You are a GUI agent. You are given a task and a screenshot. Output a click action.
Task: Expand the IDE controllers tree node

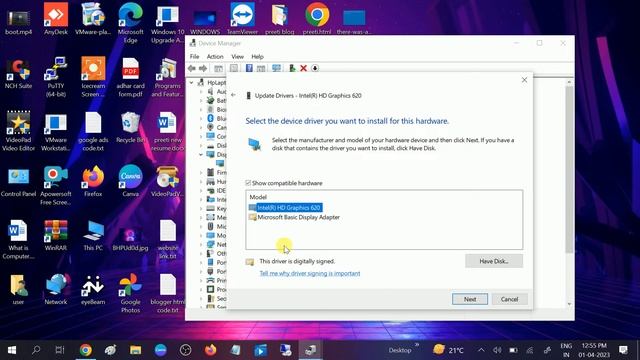click(201, 191)
